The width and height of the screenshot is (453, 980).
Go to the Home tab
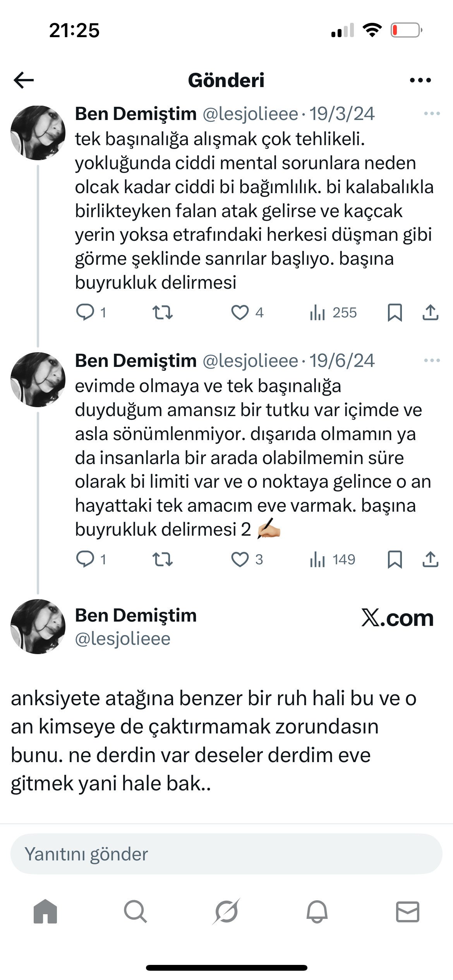coord(45,911)
